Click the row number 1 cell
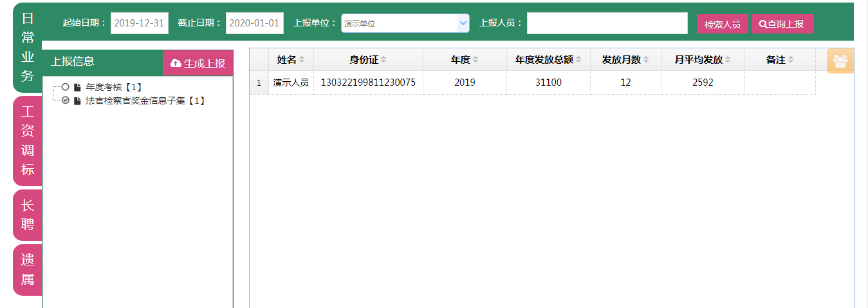868x308 pixels. click(x=259, y=82)
